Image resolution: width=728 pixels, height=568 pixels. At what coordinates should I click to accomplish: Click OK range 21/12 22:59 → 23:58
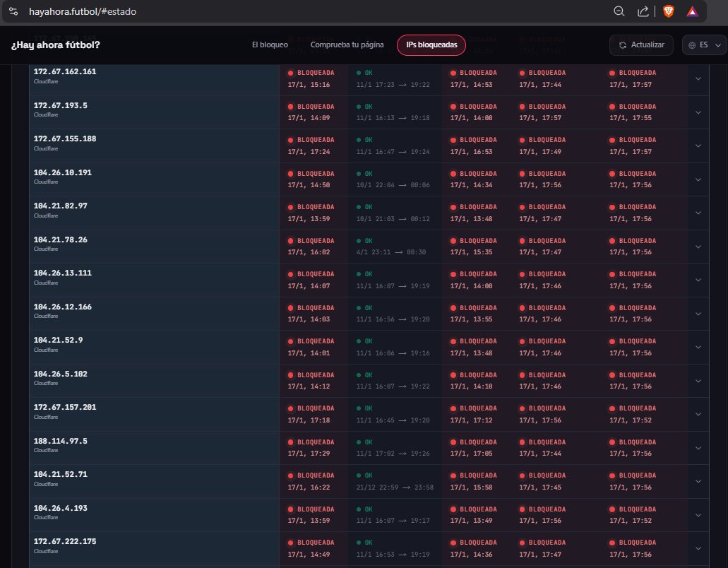395,487
